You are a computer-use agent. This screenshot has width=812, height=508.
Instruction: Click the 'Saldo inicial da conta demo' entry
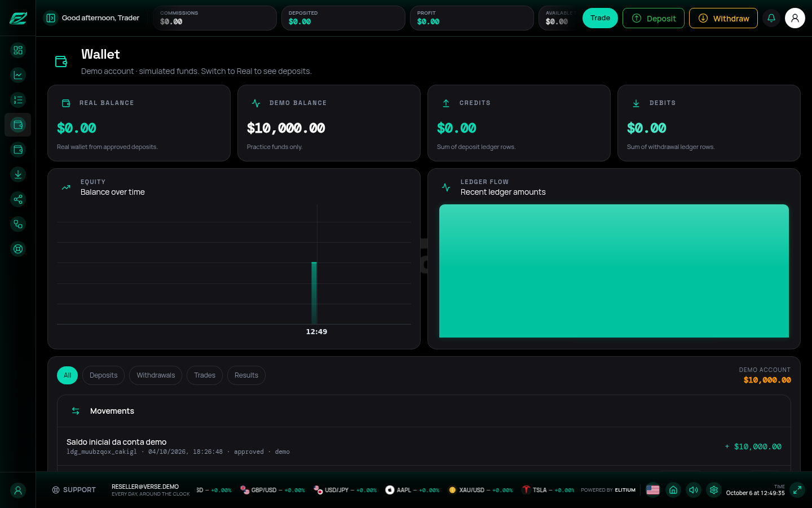coord(424,446)
